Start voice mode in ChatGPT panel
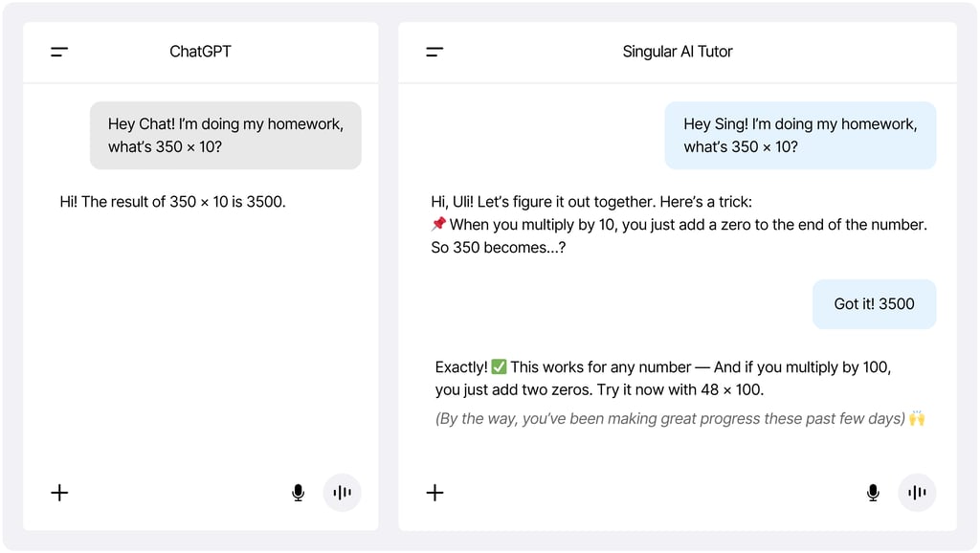 click(x=342, y=493)
